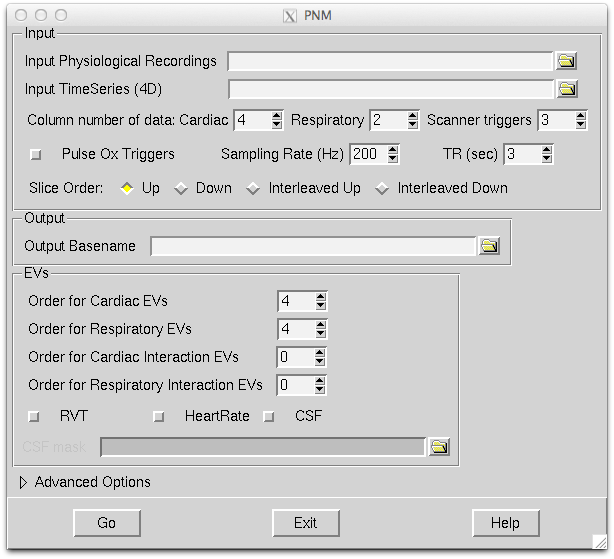This screenshot has width=614, height=559.
Task: Enable the HeartRate checkbox
Action: coord(158,416)
